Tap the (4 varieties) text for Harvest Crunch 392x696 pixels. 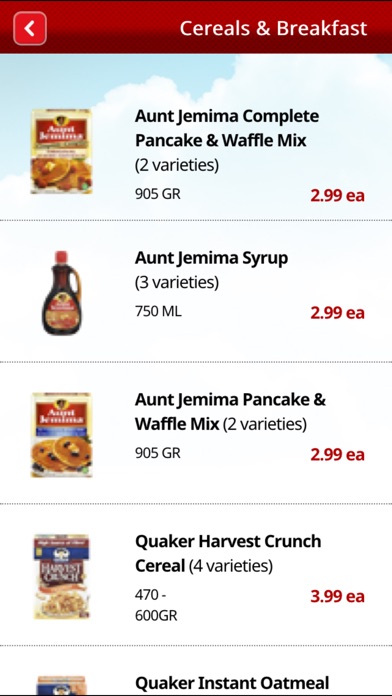[231, 566]
